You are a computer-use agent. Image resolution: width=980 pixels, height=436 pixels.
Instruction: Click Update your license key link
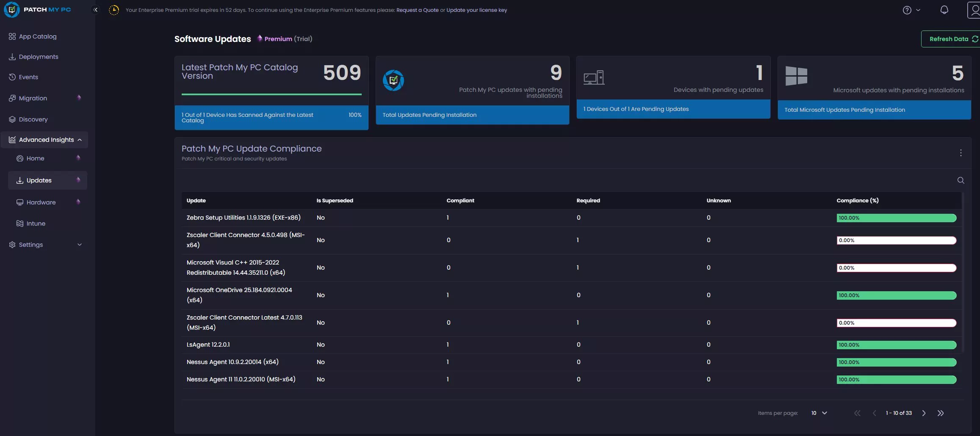[476, 10]
